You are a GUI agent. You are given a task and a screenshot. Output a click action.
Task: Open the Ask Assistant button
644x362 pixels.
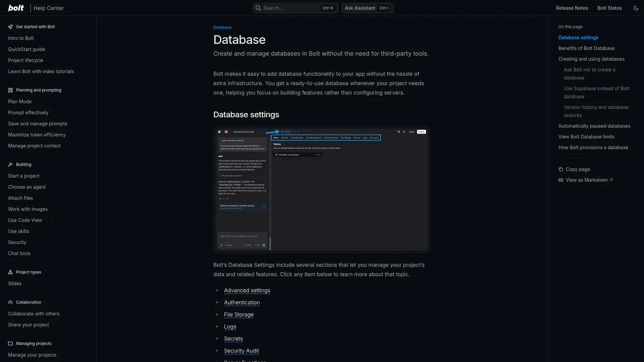click(x=367, y=8)
